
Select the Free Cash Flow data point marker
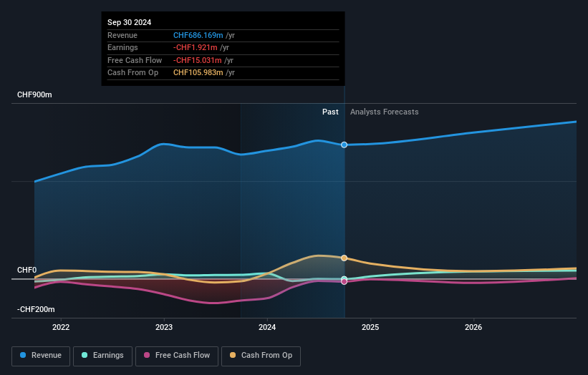344,282
